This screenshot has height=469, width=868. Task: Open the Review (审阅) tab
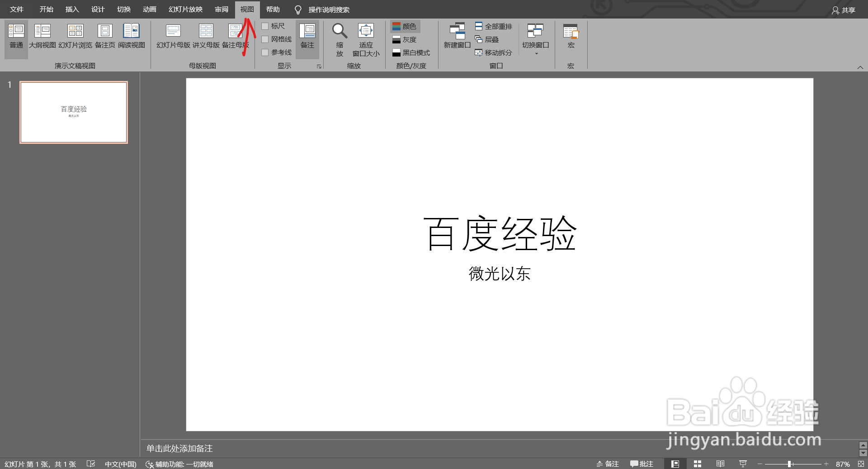(222, 9)
